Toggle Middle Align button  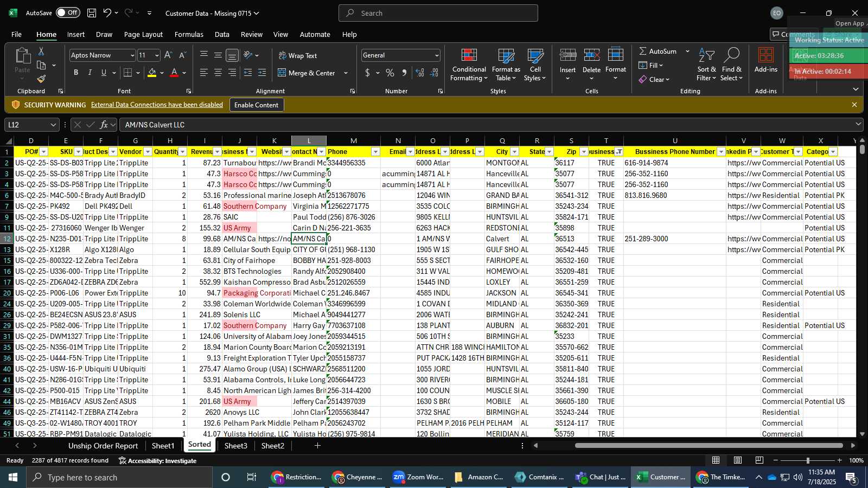[x=218, y=55]
